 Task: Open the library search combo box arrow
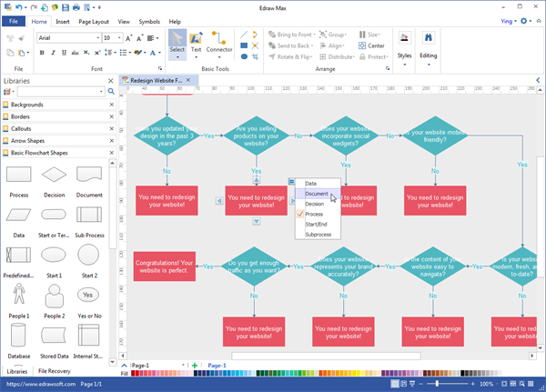pos(101,92)
